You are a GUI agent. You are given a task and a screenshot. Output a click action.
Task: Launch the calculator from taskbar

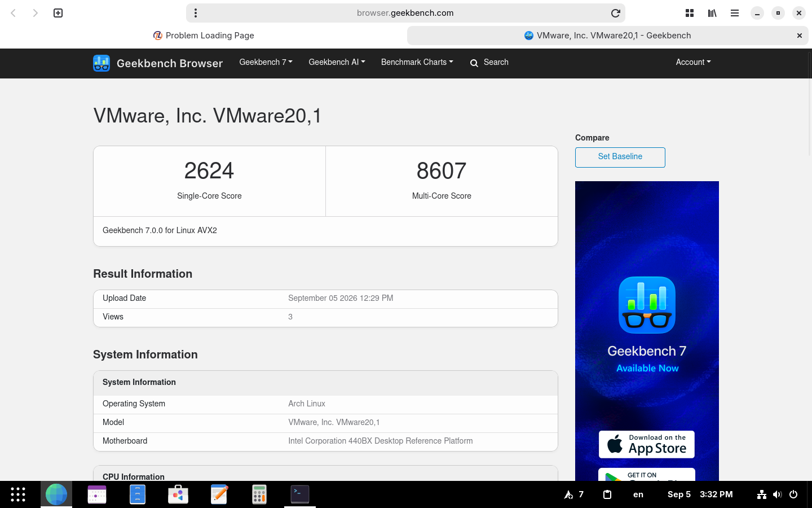tap(259, 494)
